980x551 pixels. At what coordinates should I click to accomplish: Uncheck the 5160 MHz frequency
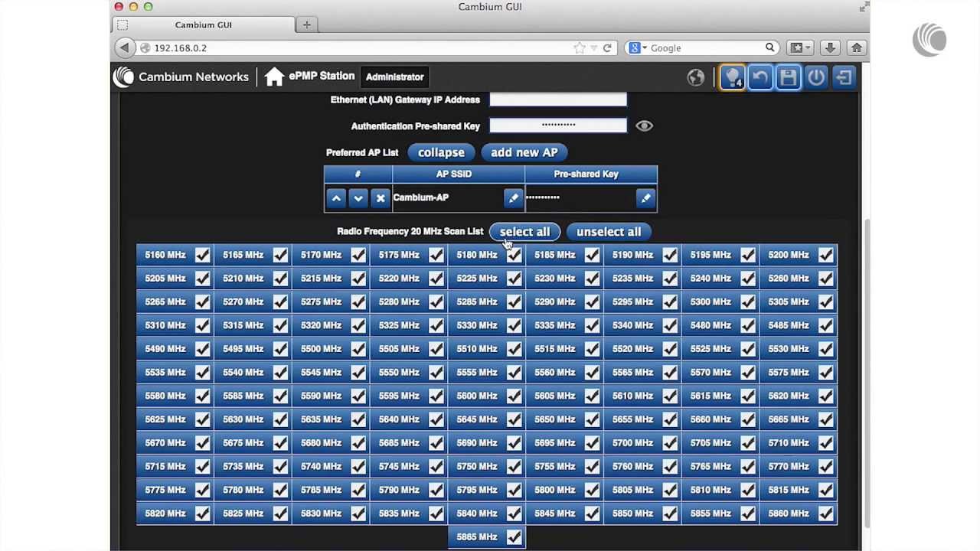click(x=202, y=255)
